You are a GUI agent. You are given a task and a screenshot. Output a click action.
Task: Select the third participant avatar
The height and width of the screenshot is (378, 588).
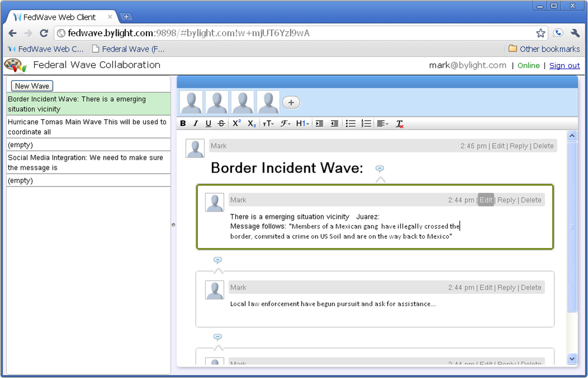click(x=242, y=102)
